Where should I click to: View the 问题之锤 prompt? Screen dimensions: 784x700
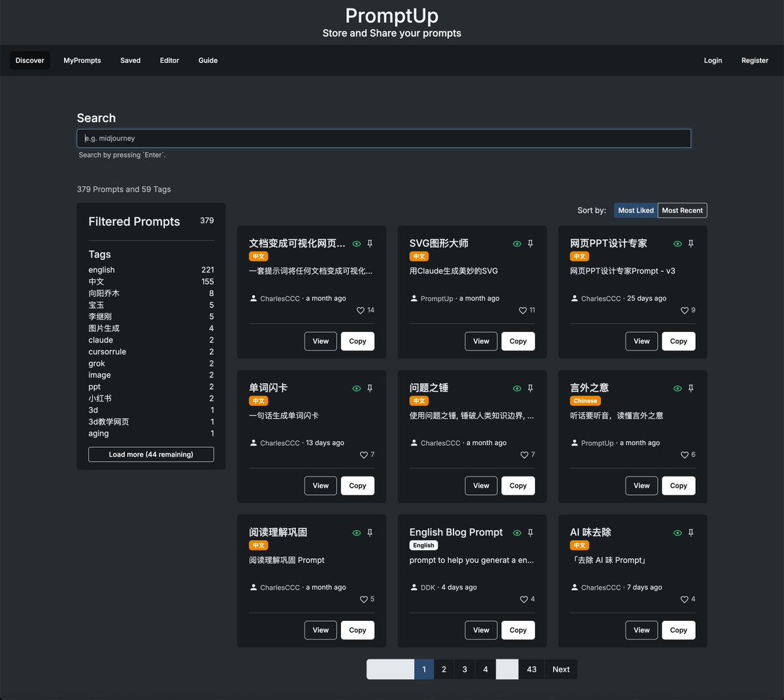tap(482, 486)
